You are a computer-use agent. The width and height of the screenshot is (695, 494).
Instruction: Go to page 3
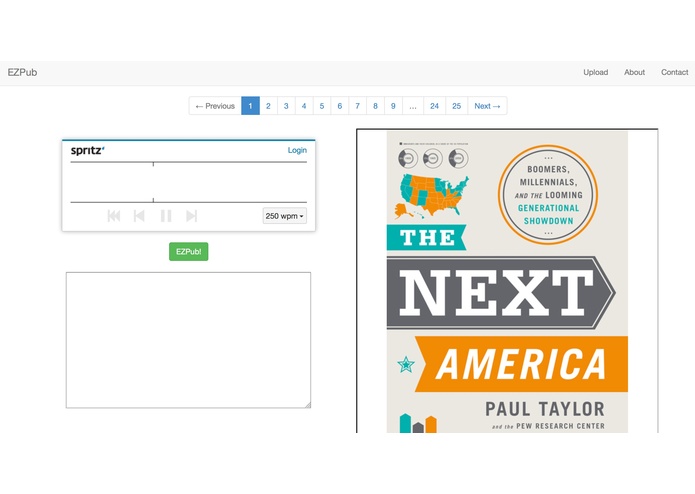click(x=286, y=106)
